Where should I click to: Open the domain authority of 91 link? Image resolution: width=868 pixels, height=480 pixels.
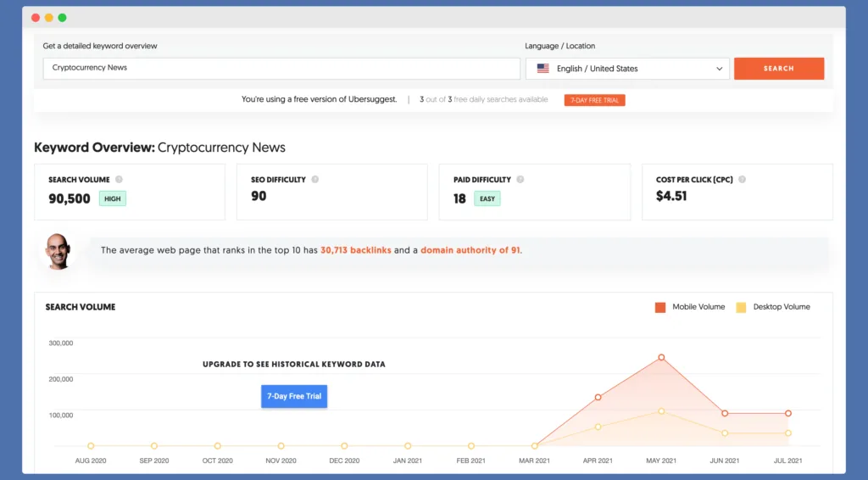coord(470,250)
